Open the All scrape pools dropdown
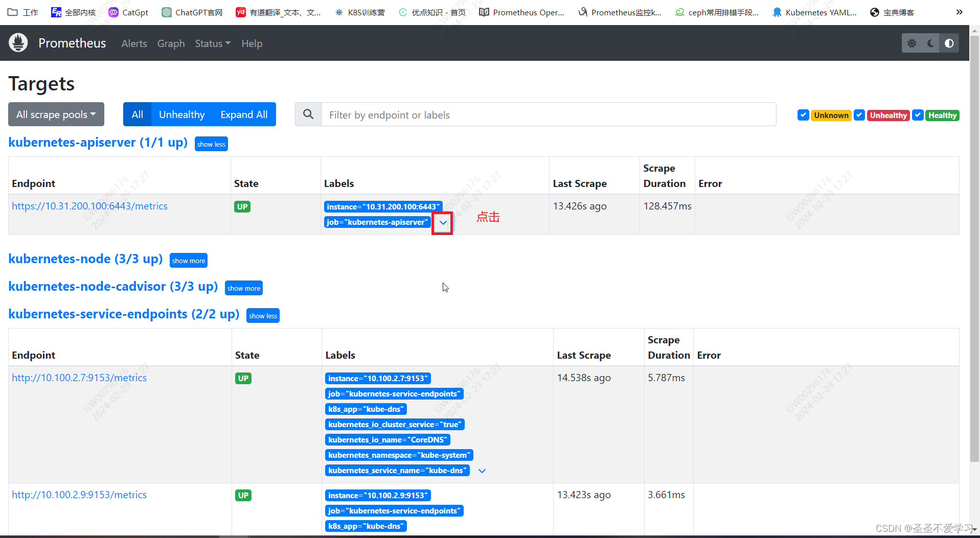 [56, 114]
